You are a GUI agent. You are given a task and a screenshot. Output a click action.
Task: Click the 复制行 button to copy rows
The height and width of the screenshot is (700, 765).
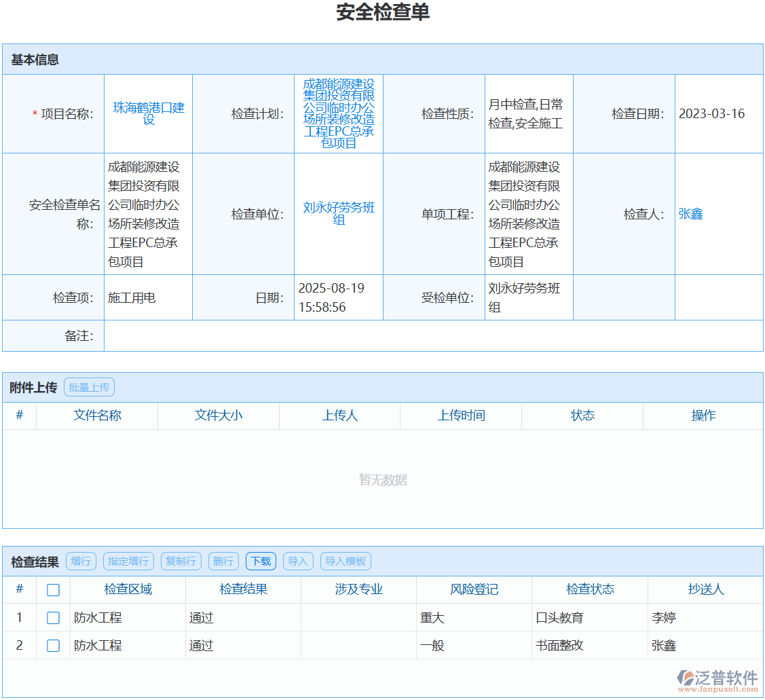coord(181,561)
